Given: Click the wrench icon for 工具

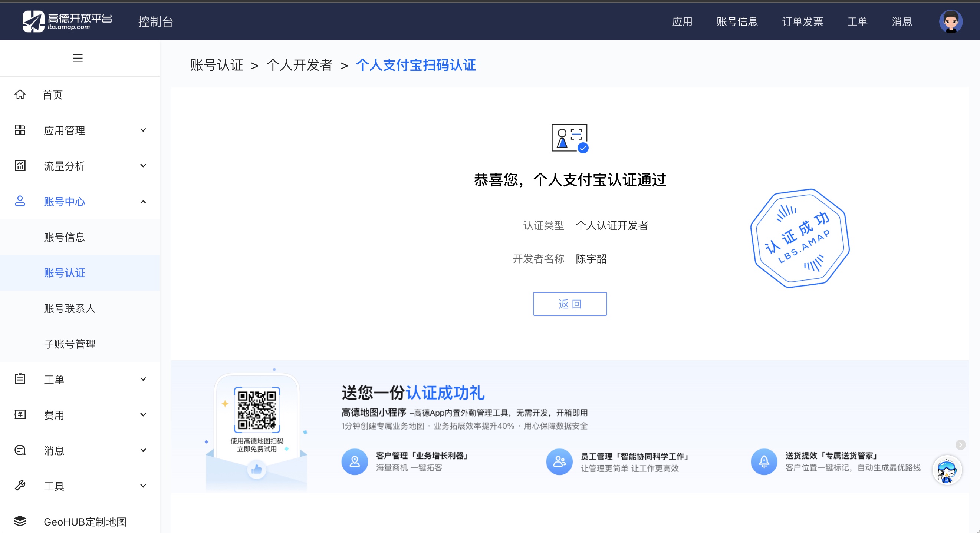Looking at the screenshot, I should click(20, 486).
